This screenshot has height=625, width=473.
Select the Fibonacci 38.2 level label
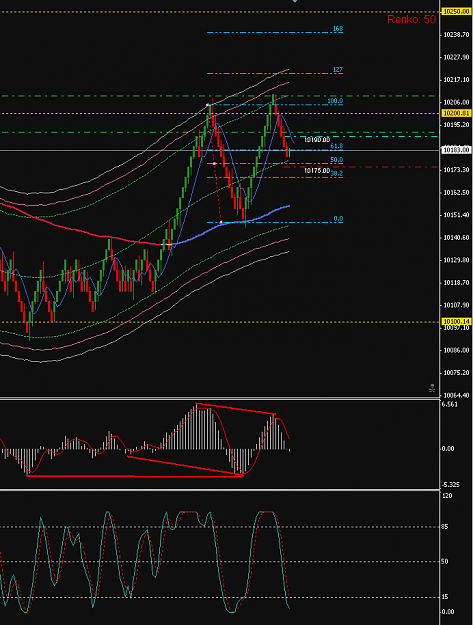pos(337,174)
